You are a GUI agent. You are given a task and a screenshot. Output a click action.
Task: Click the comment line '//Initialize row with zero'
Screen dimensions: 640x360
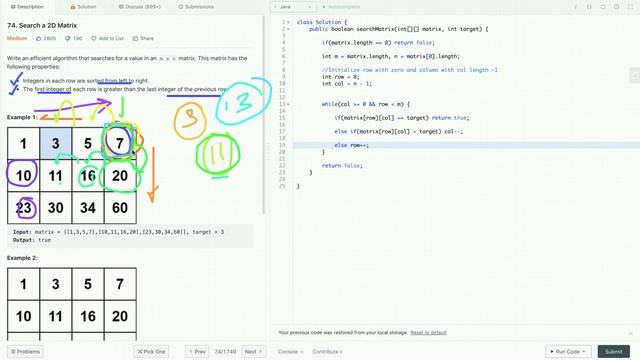[409, 70]
